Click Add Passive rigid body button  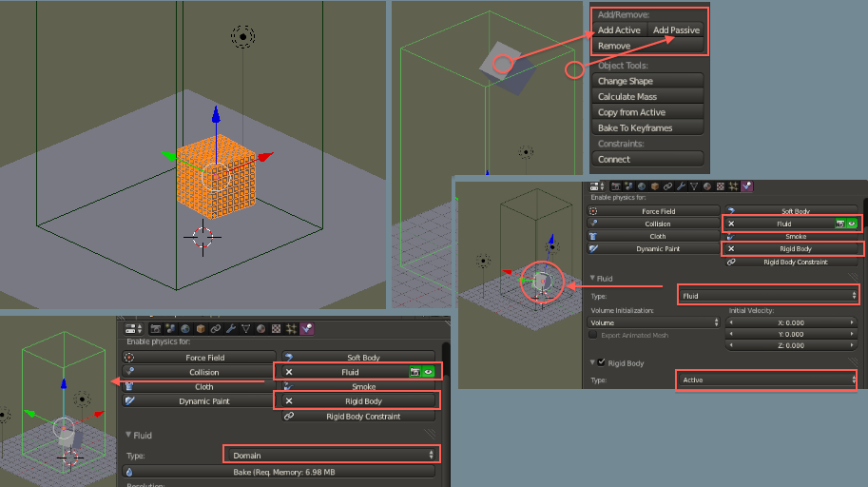676,29
